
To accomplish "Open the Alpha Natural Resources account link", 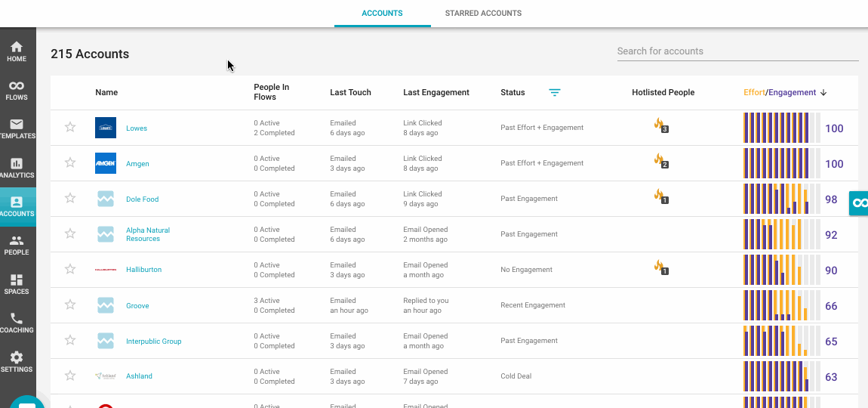I will click(x=148, y=234).
